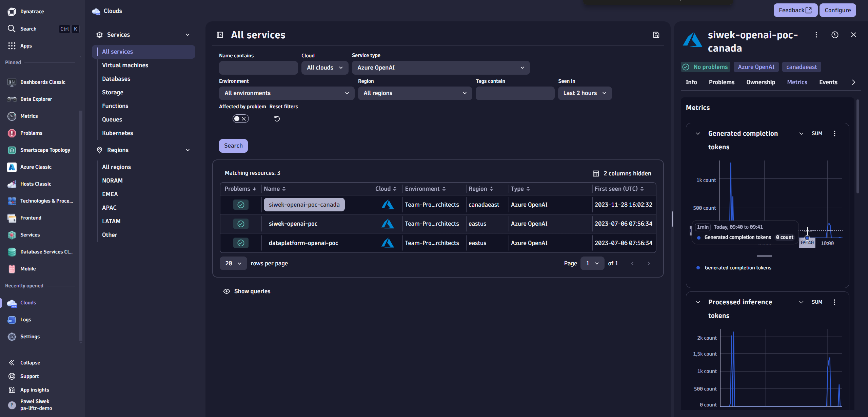This screenshot has width=868, height=417.
Task: Switch to the Ownership tab
Action: point(761,82)
